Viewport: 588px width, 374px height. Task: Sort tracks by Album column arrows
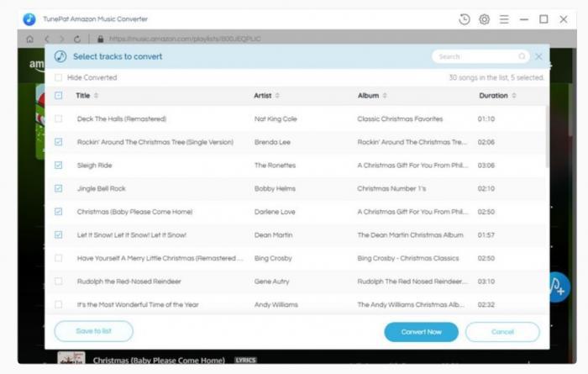click(385, 96)
